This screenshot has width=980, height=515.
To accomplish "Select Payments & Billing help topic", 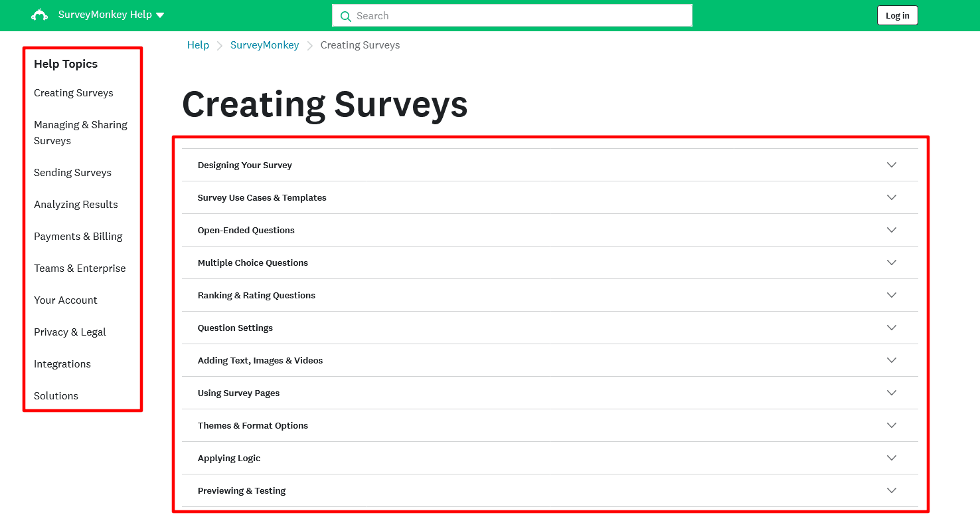I will click(x=78, y=236).
